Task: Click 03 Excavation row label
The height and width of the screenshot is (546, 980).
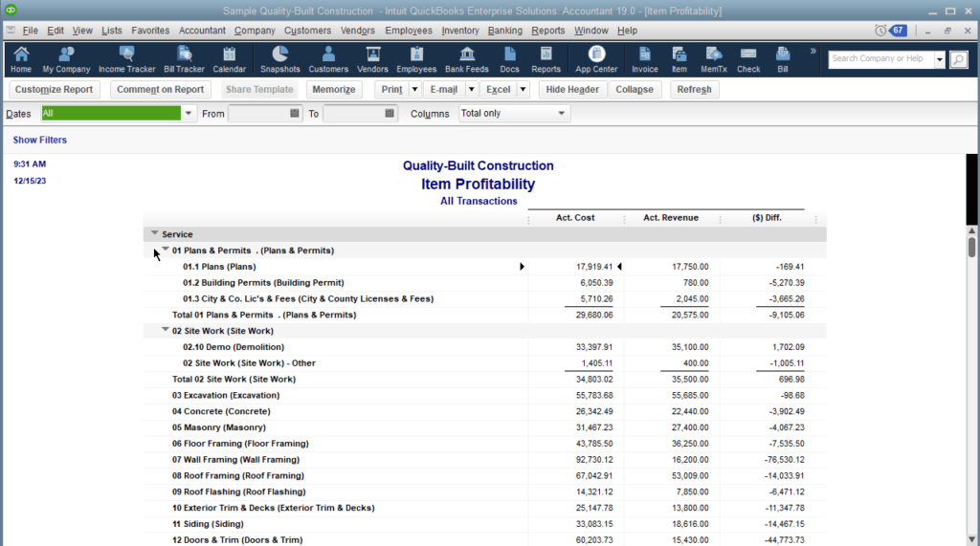Action: point(226,395)
